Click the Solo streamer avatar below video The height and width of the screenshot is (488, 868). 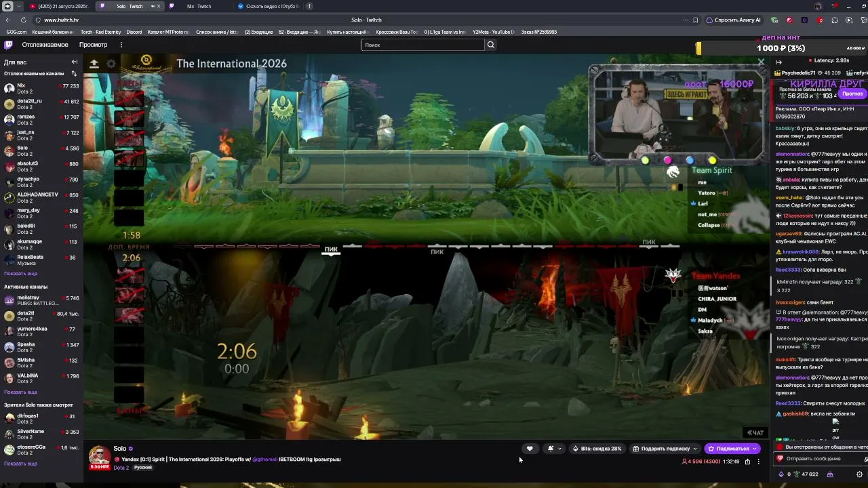99,457
